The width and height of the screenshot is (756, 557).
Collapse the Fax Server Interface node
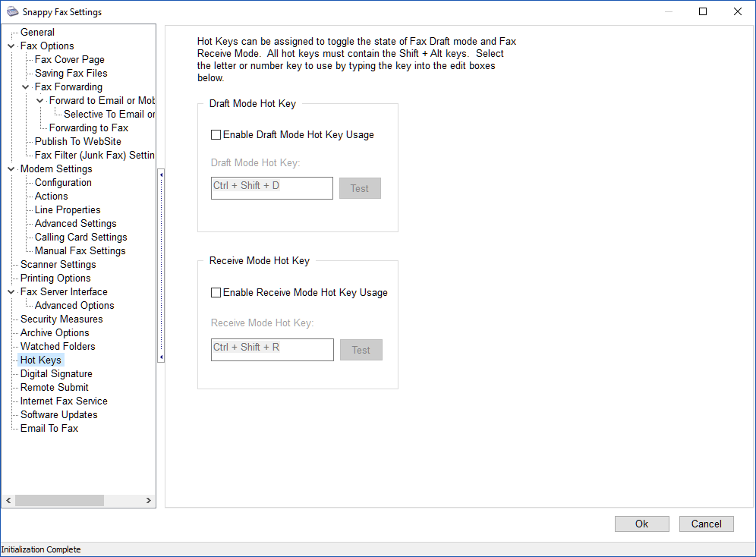click(11, 292)
